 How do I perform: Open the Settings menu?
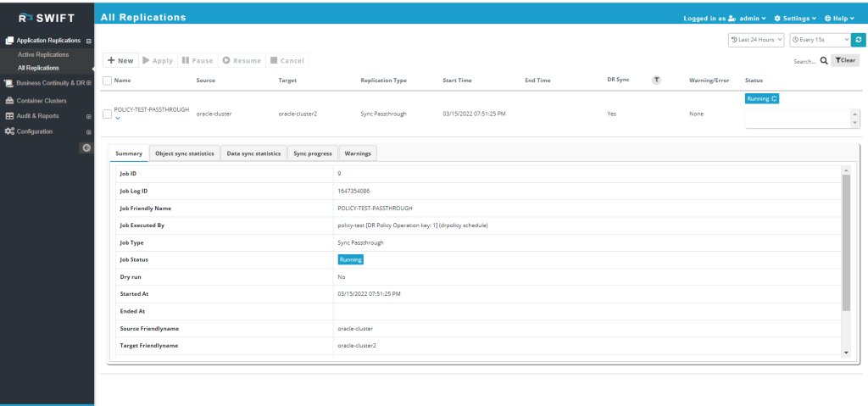coord(795,19)
